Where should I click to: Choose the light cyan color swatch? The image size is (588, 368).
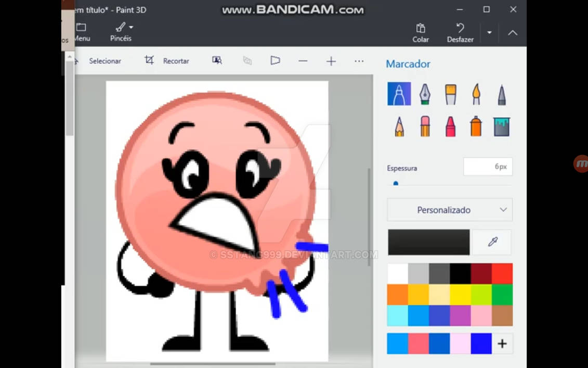398,315
